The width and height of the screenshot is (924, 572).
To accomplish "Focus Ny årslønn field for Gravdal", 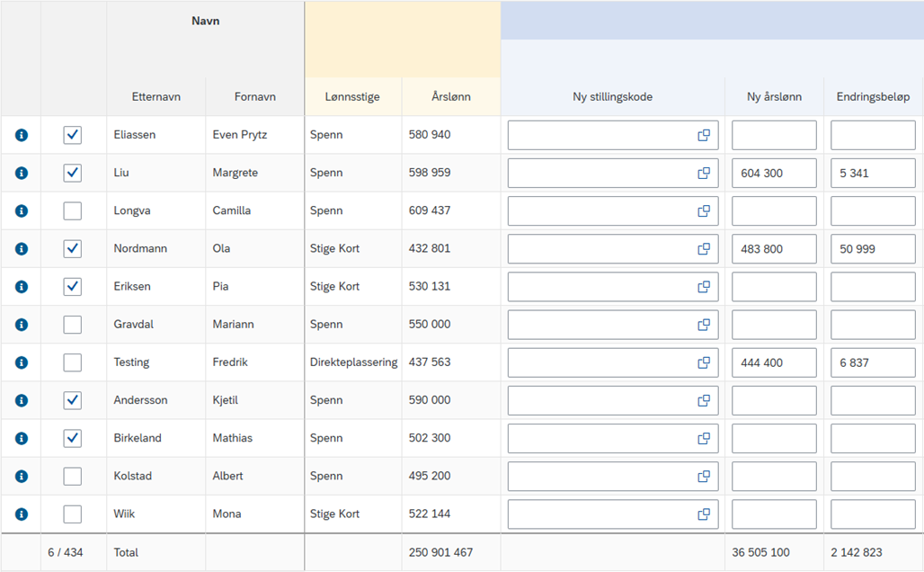I will (x=774, y=325).
